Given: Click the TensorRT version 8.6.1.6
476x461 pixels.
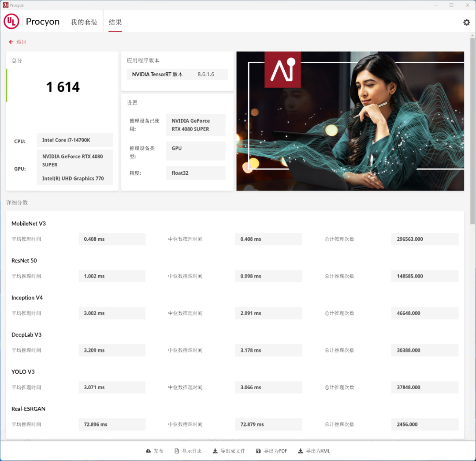Looking at the screenshot, I should [x=206, y=75].
